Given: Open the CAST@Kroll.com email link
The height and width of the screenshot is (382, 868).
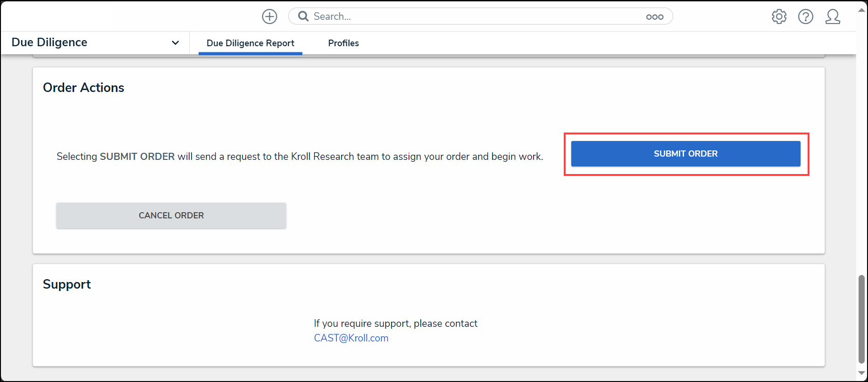Looking at the screenshot, I should pyautogui.click(x=351, y=338).
